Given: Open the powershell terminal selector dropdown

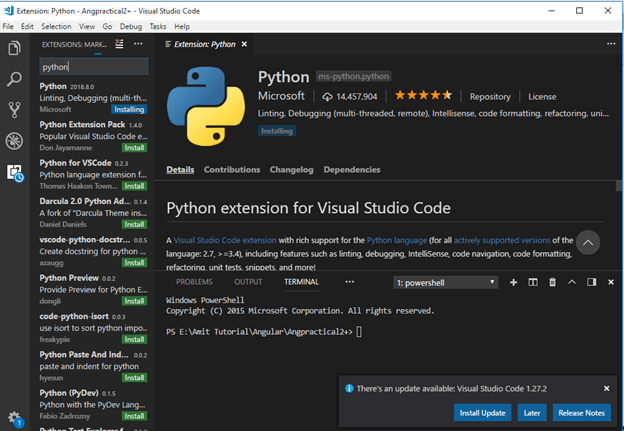Looking at the screenshot, I should click(445, 282).
